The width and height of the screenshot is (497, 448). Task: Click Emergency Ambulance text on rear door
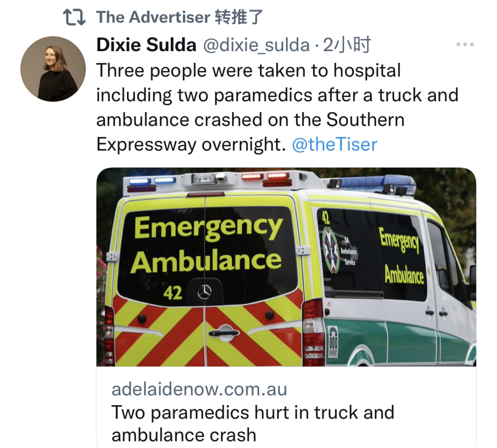coord(208,245)
